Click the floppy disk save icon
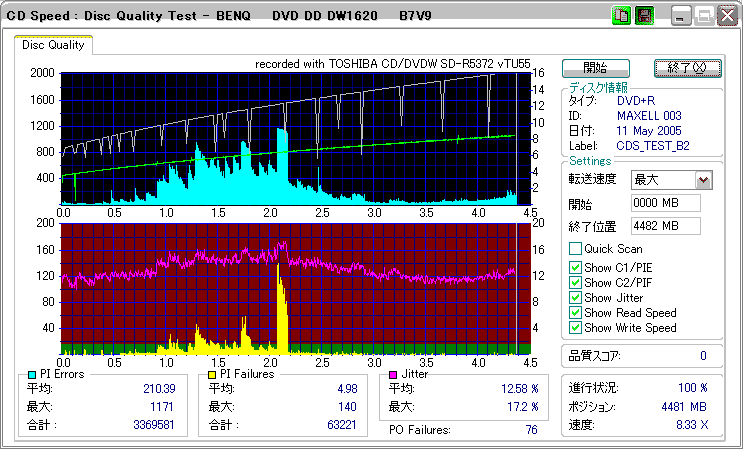The image size is (743, 449). click(644, 16)
